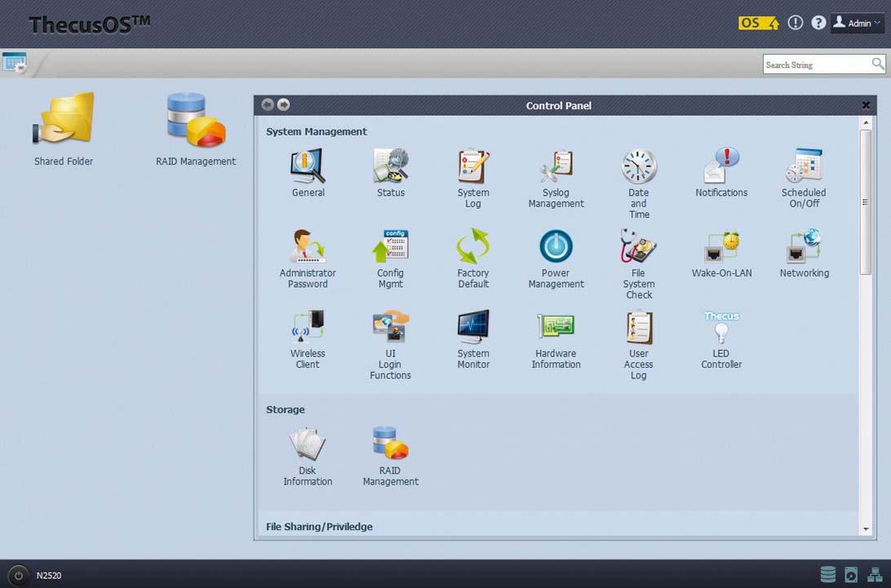Screen dimensions: 891x588
Task: Click the power button in bottom bar
Action: [x=18, y=575]
